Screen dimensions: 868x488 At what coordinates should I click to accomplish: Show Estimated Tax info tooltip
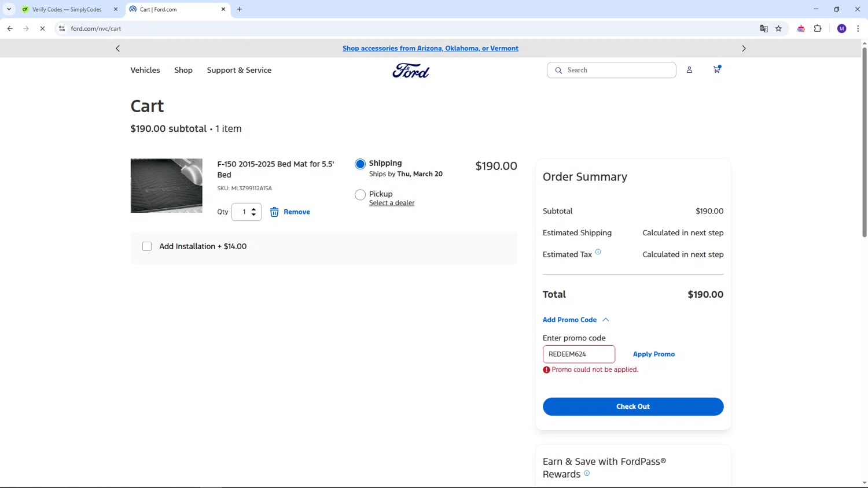598,252
